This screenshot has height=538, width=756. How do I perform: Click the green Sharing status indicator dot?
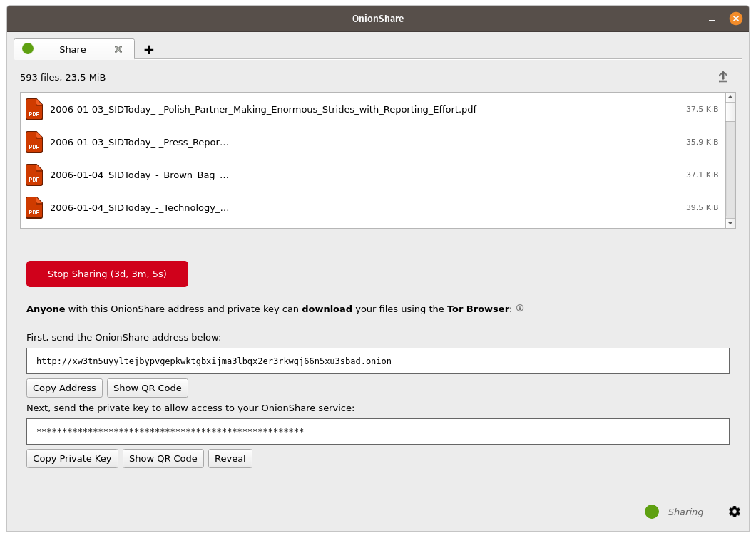point(652,512)
